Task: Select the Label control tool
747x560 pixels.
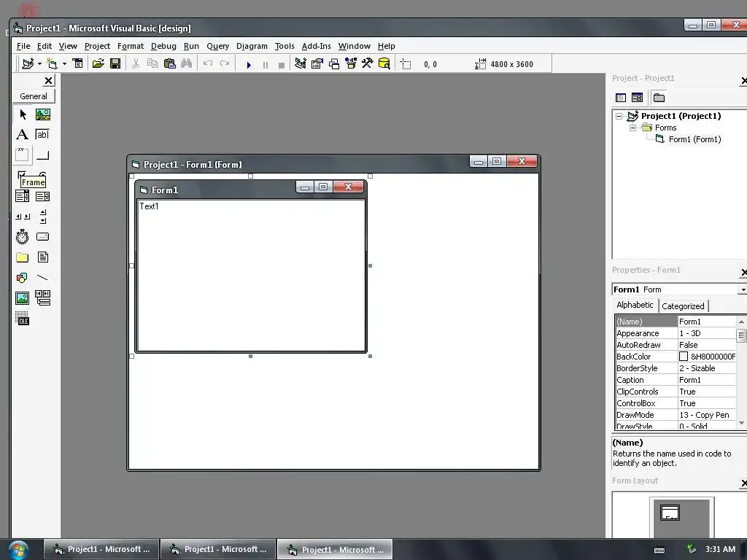Action: click(x=23, y=135)
